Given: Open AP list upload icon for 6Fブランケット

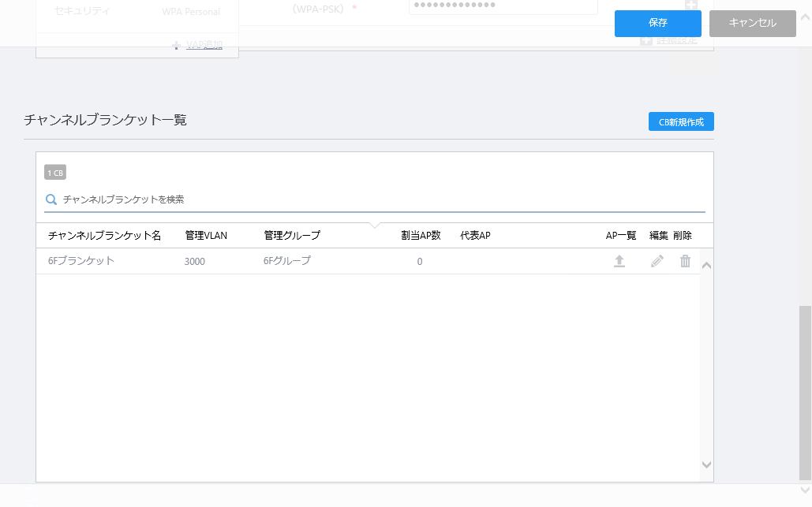Looking at the screenshot, I should (x=619, y=261).
